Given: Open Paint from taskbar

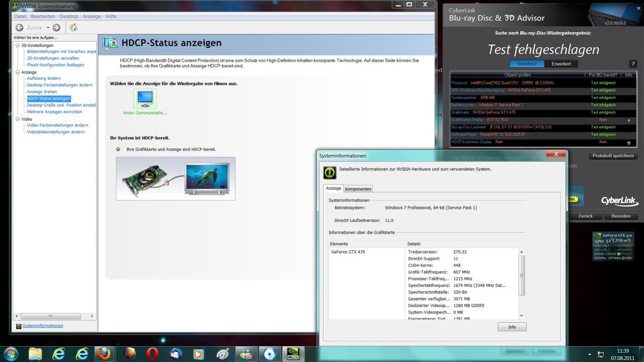Looking at the screenshot, I should (x=222, y=354).
